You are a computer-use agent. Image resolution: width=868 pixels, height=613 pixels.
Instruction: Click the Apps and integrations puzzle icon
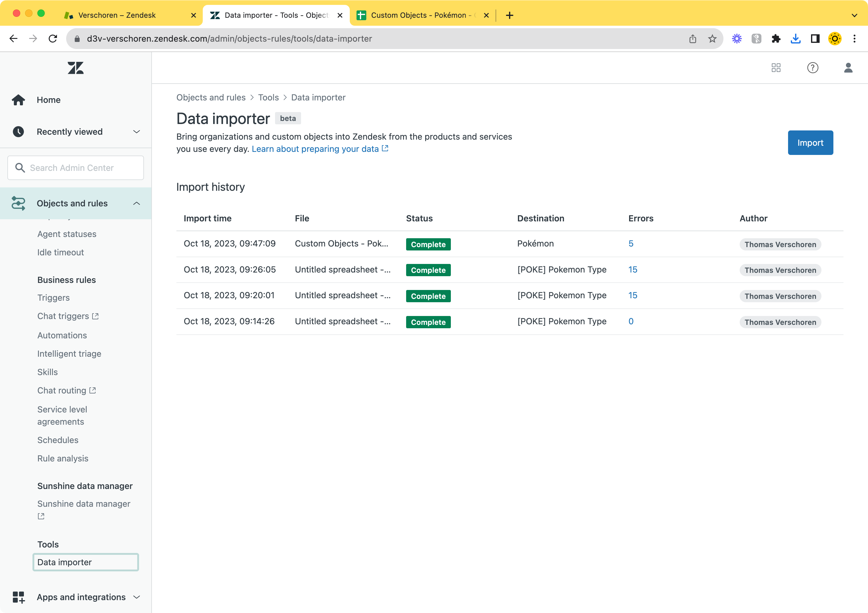point(18,597)
